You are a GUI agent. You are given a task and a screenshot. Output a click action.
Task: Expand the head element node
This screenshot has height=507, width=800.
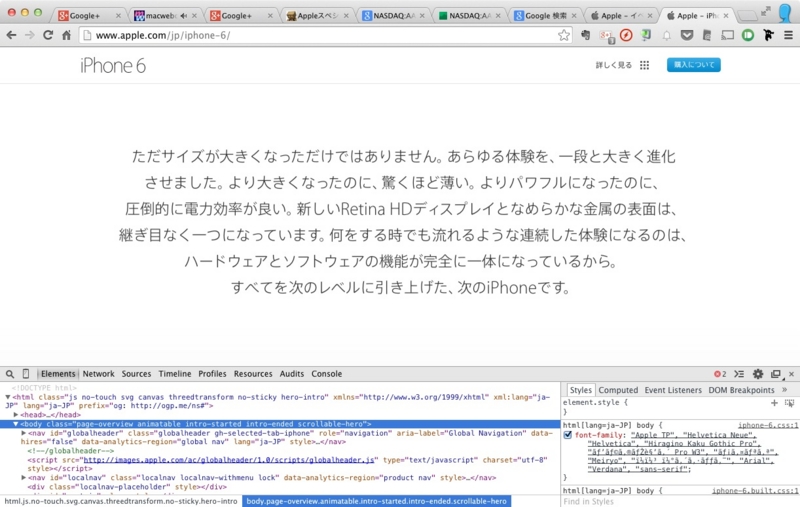[16, 415]
